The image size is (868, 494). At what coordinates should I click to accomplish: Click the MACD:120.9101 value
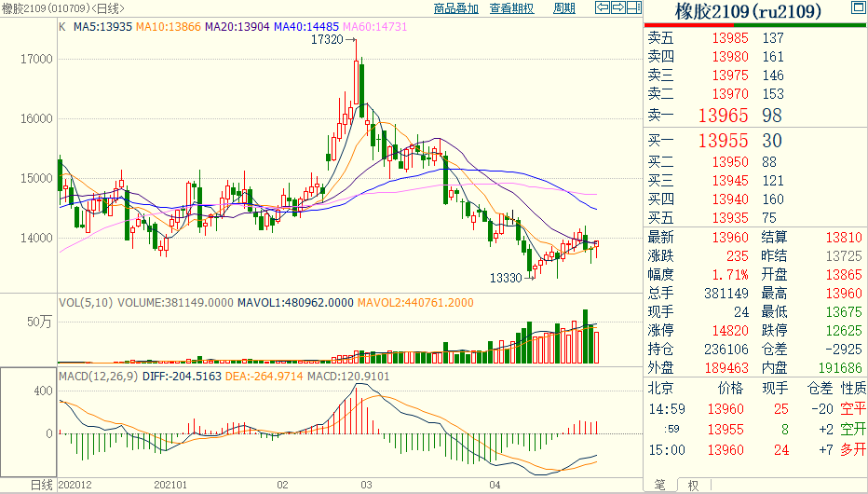pos(348,377)
